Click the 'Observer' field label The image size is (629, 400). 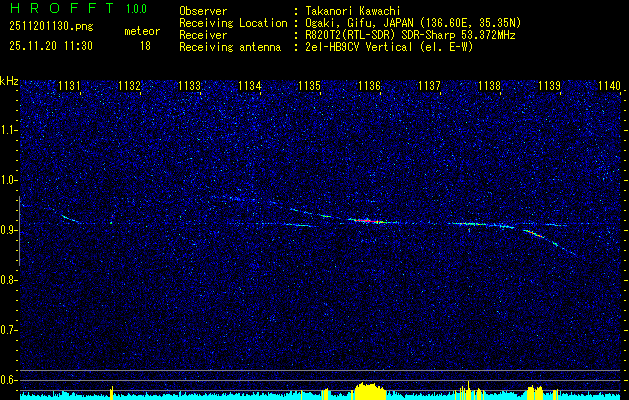[x=203, y=11]
